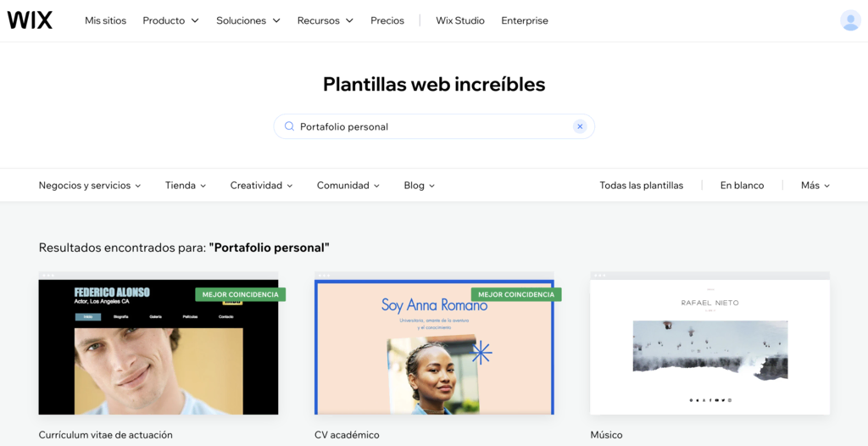Expand the Tienda category menu

[x=186, y=185]
